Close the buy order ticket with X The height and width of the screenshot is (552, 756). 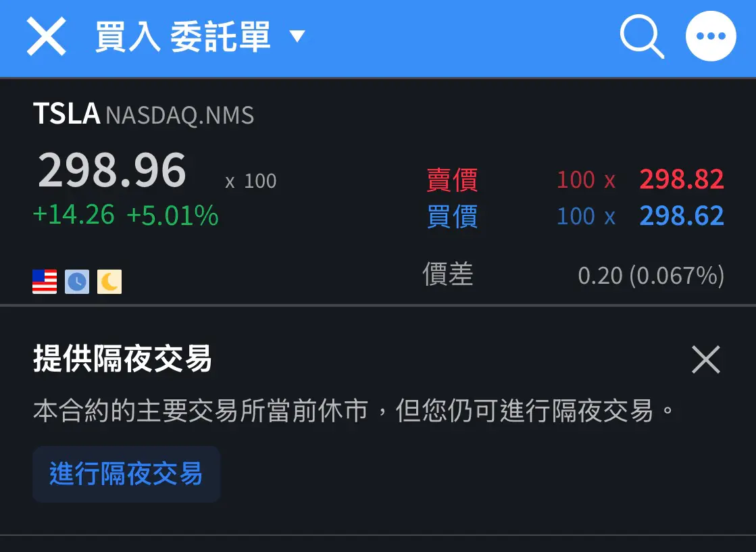coord(46,36)
